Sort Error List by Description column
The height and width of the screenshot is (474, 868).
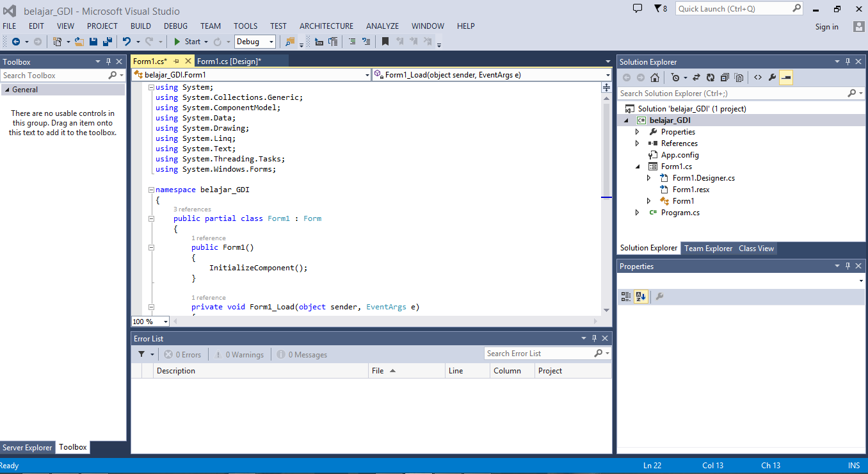(261, 371)
